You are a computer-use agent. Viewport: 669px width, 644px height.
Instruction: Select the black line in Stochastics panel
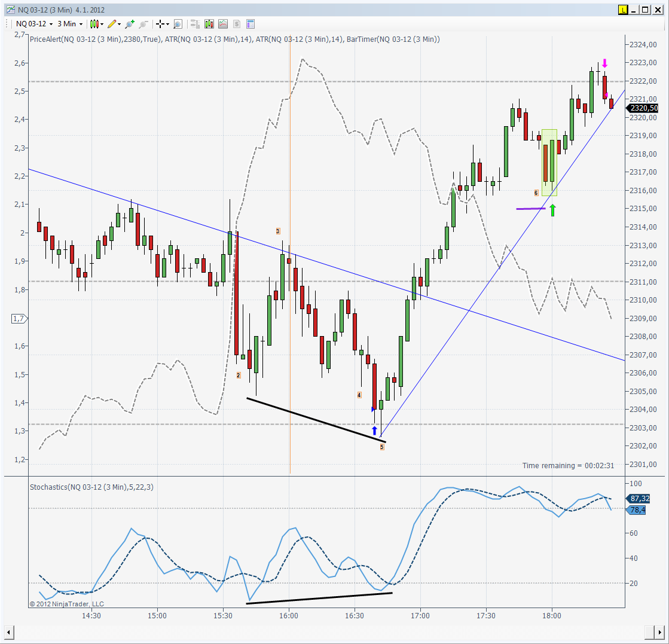pyautogui.click(x=319, y=598)
